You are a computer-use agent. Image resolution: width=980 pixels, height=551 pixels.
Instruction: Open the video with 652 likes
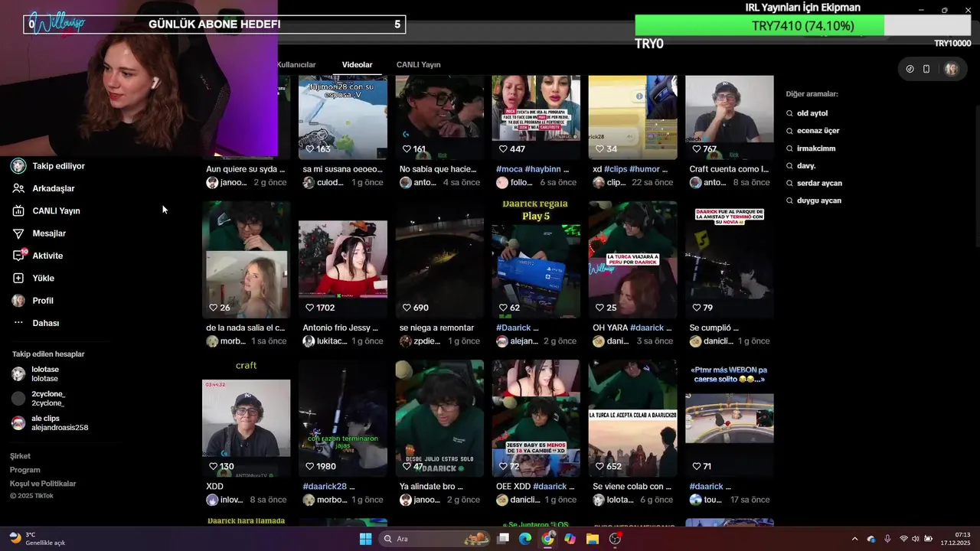pos(633,419)
